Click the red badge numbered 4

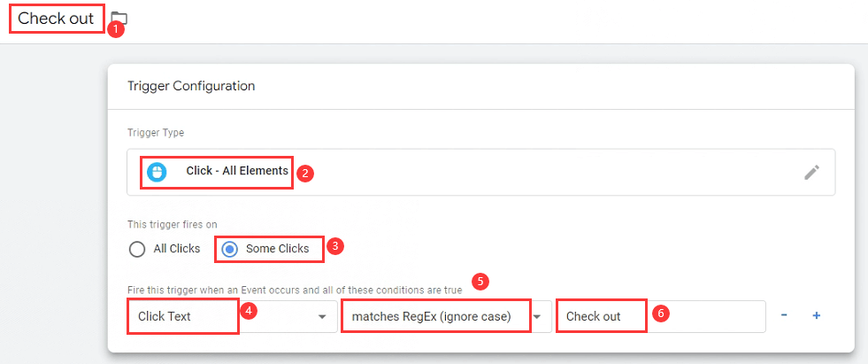[x=249, y=312]
